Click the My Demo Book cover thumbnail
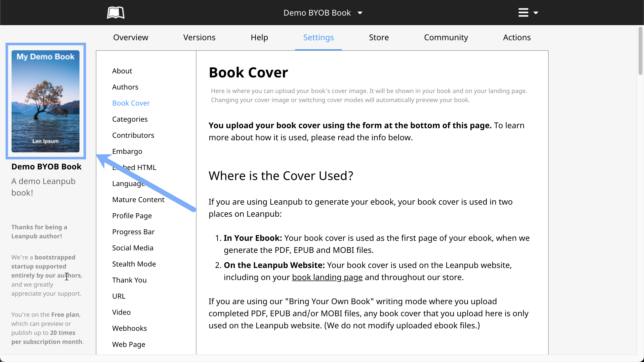This screenshot has height=362, width=644. pyautogui.click(x=46, y=101)
